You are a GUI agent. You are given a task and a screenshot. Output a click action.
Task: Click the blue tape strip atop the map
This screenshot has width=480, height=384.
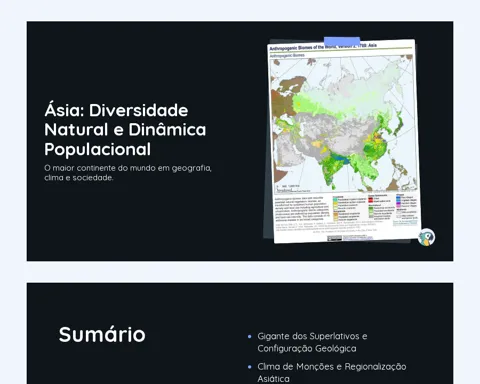pyautogui.click(x=342, y=41)
